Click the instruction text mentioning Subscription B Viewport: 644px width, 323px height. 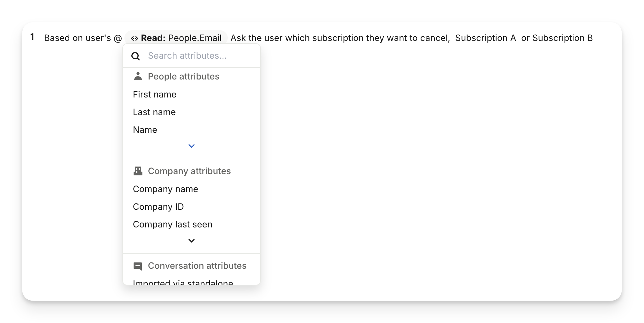(562, 38)
